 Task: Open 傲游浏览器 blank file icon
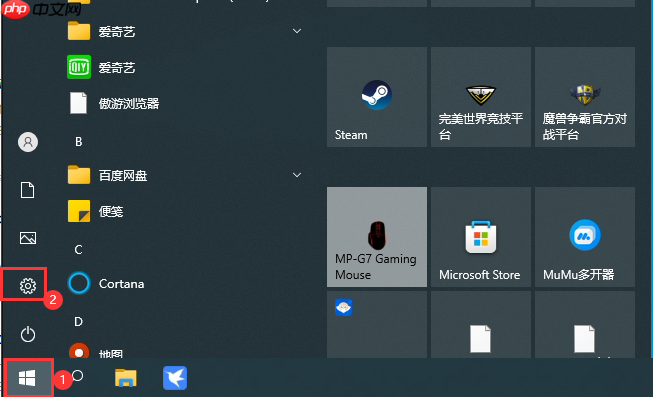coord(78,103)
